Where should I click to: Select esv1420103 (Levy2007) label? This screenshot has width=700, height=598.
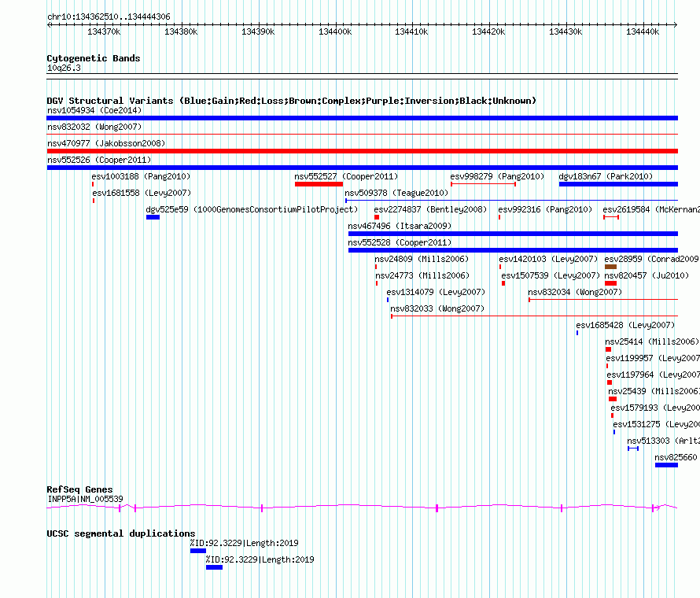click(x=548, y=259)
